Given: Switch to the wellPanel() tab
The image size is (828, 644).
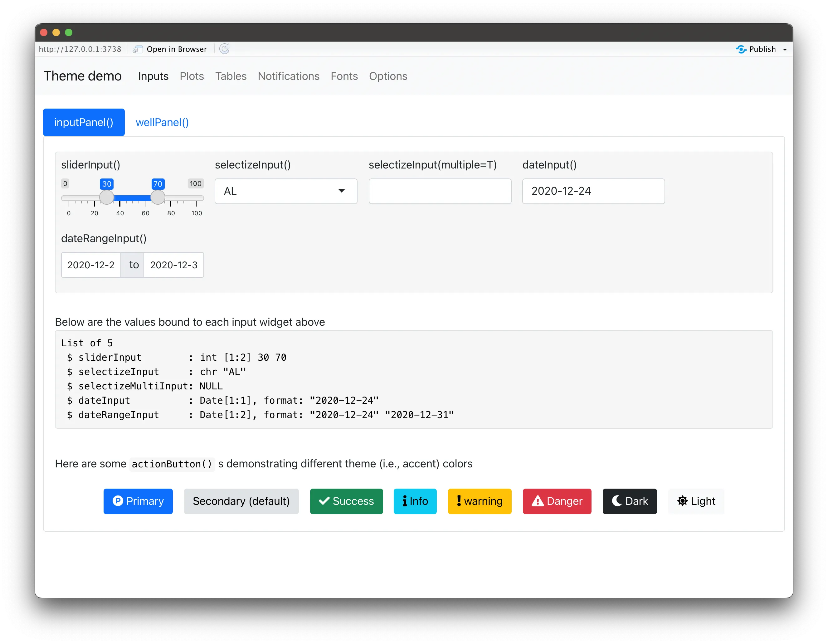Looking at the screenshot, I should tap(162, 123).
